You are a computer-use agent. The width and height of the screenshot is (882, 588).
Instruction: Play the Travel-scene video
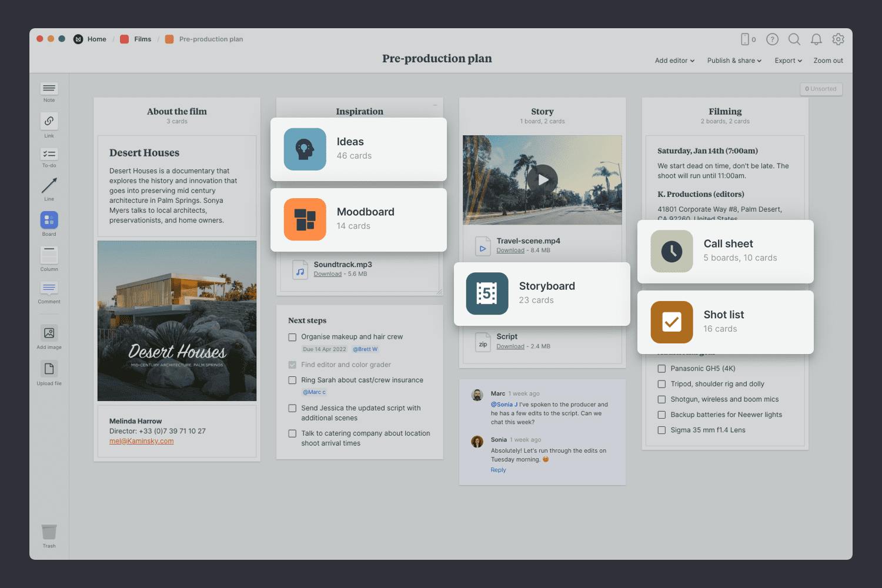tap(542, 180)
